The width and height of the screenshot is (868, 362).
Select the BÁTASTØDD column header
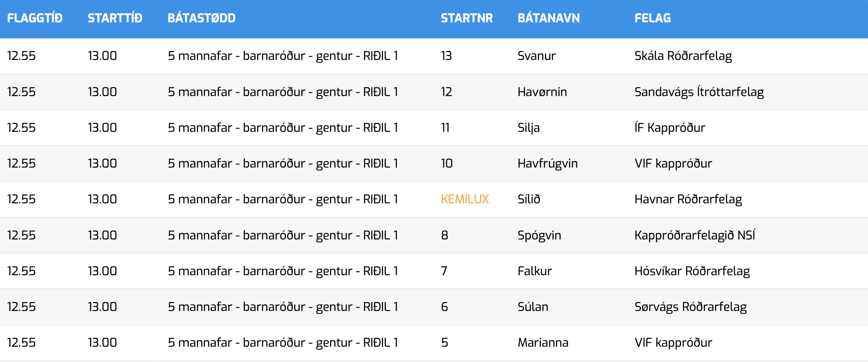coord(201,18)
